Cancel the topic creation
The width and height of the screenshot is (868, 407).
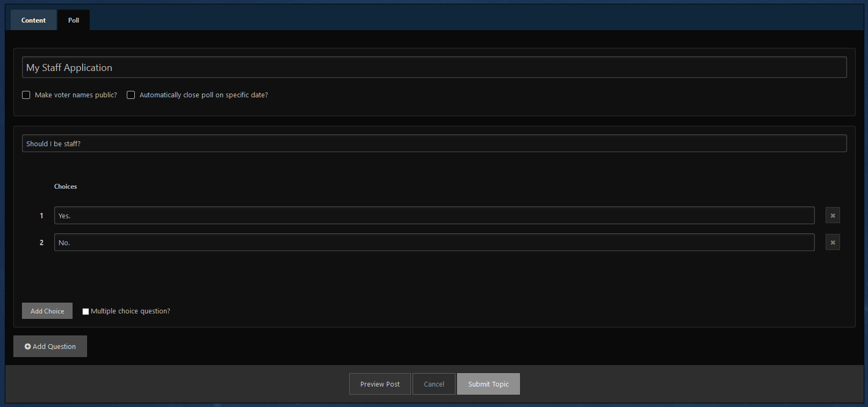[434, 384]
